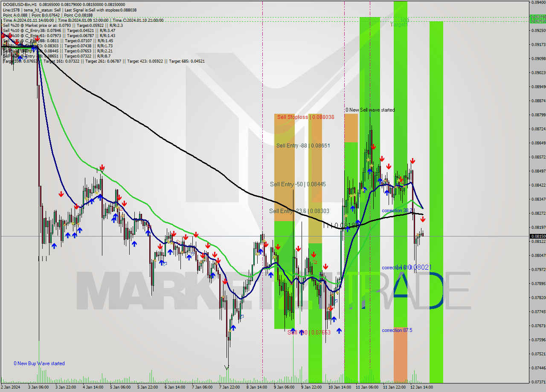This screenshot has width=546, height=392.
Task: Click the '11 Jan 06:00' time axis label
Action: click(367, 387)
